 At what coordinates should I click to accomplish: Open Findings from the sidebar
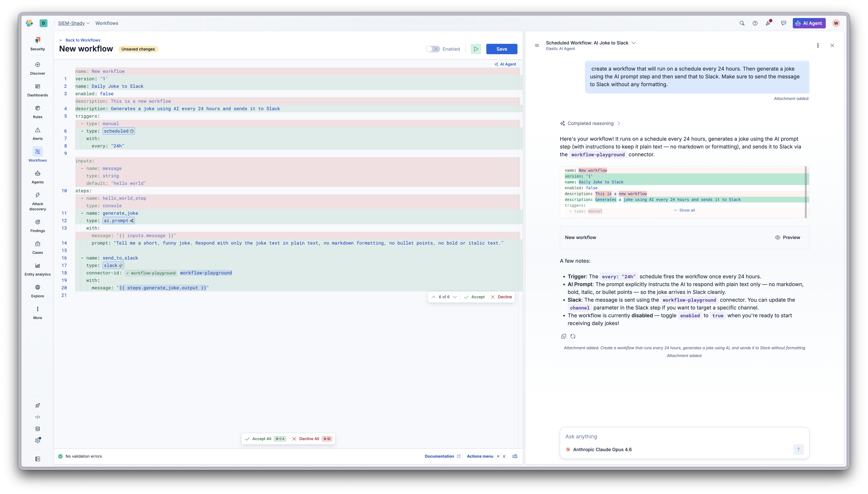pyautogui.click(x=37, y=226)
